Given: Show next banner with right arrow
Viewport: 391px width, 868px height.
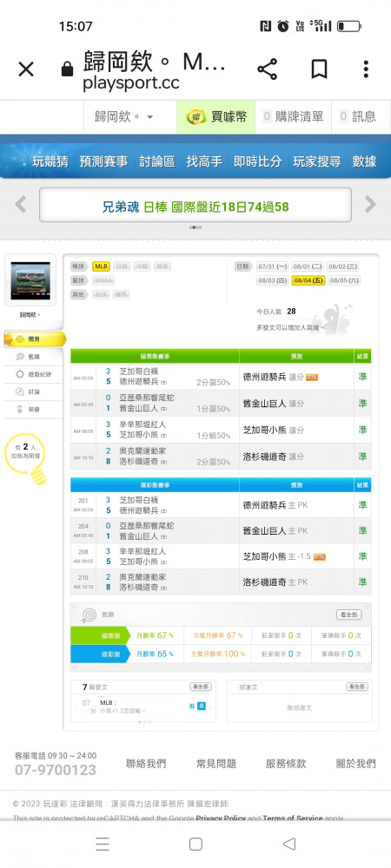Looking at the screenshot, I should pos(370,204).
